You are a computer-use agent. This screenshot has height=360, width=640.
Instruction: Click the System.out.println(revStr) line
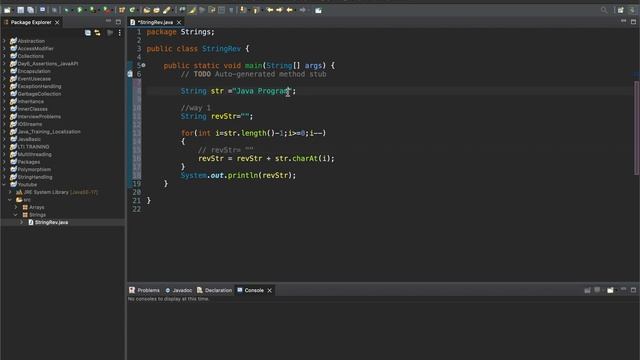[x=238, y=176]
